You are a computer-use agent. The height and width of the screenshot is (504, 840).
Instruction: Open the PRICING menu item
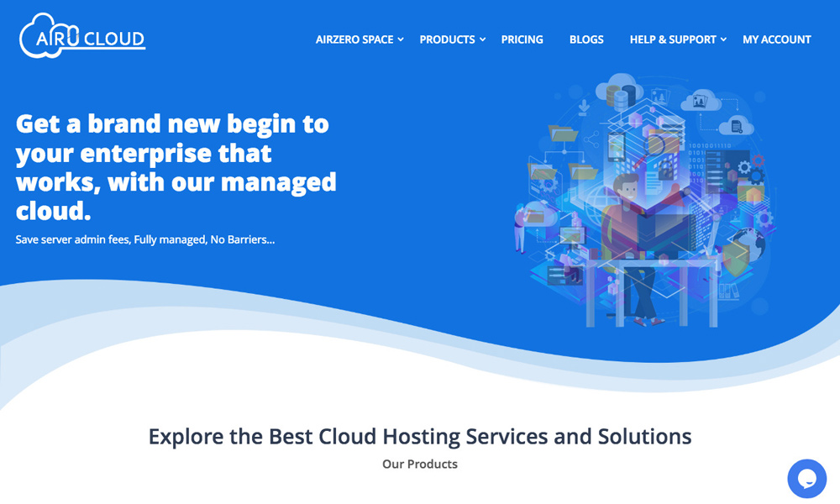click(x=522, y=39)
